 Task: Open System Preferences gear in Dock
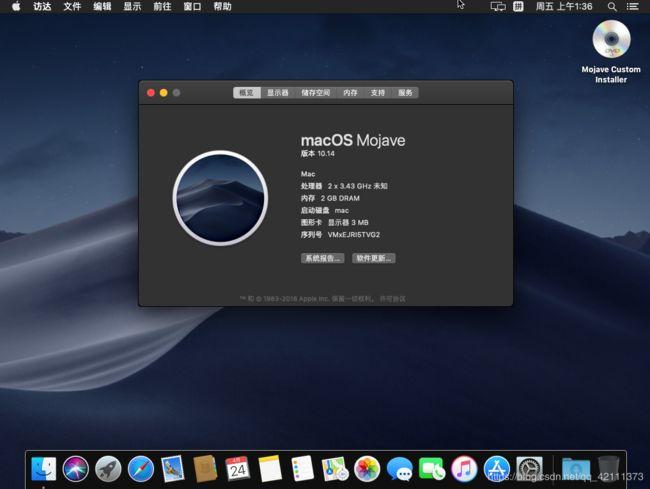tap(529, 469)
